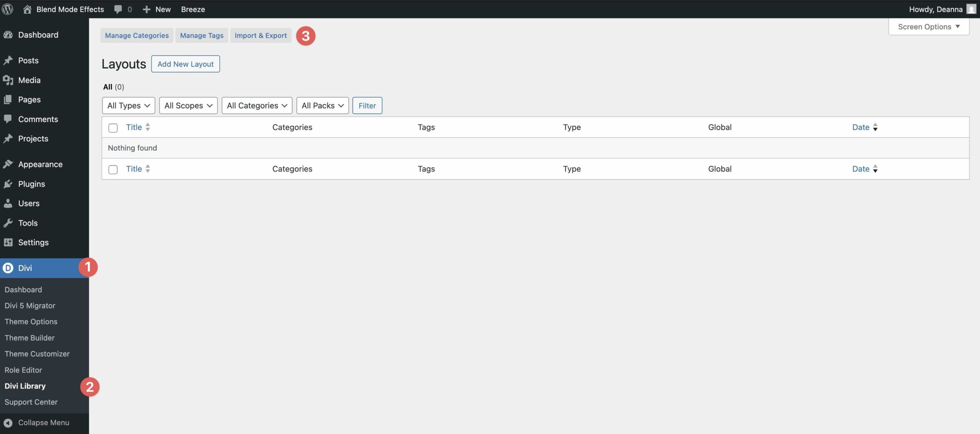Open the All Scopes dropdown
Screen dimensions: 980x434
(x=188, y=105)
